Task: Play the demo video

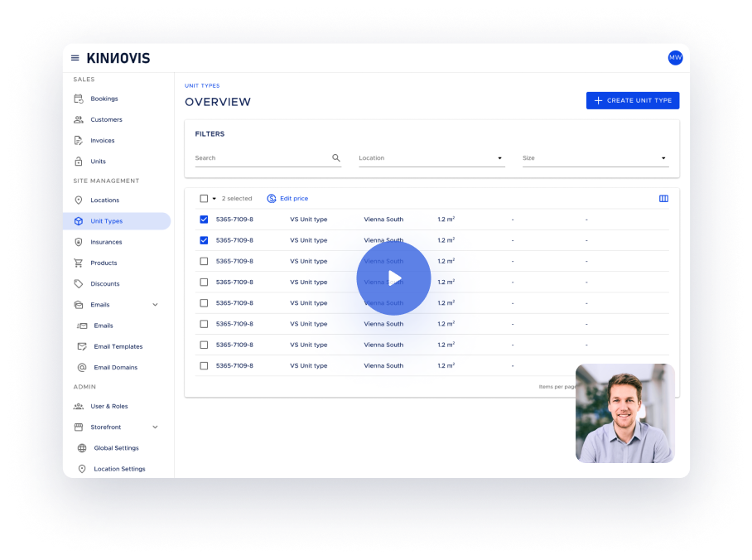Action: click(393, 278)
